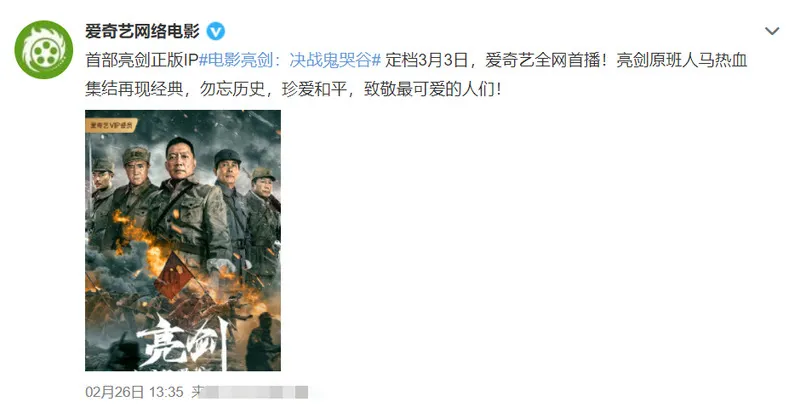Click the 爱奇艺VIP会员 badge on the poster

point(111,125)
